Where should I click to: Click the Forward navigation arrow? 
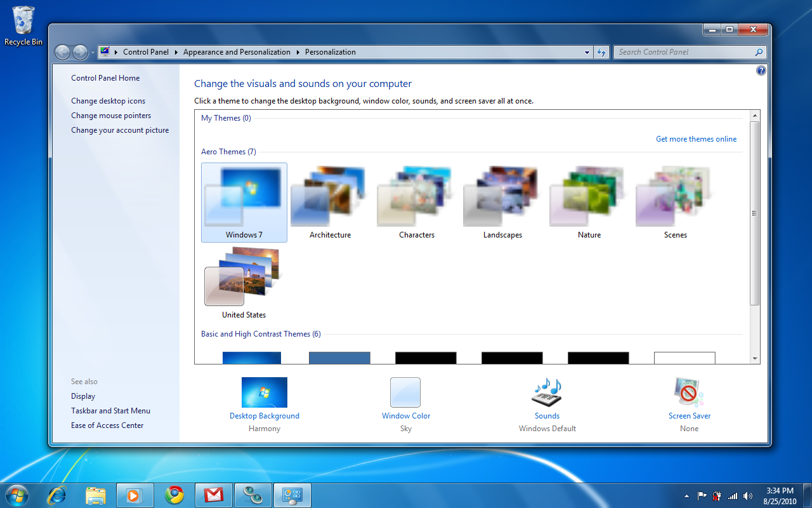(80, 52)
